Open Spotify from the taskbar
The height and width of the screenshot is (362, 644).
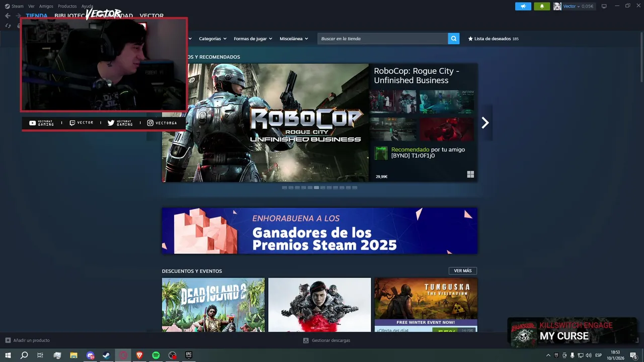[x=156, y=355]
